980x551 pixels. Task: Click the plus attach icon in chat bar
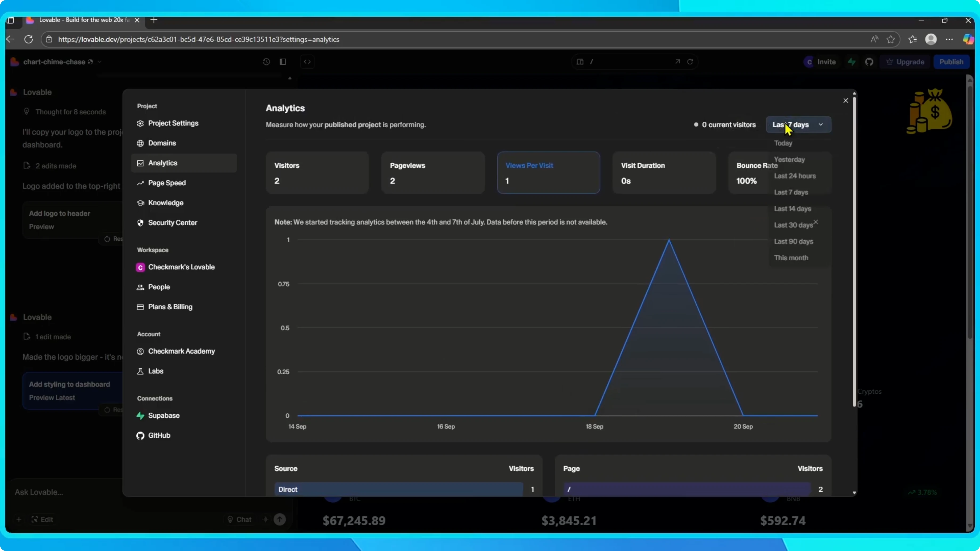pos(19,519)
